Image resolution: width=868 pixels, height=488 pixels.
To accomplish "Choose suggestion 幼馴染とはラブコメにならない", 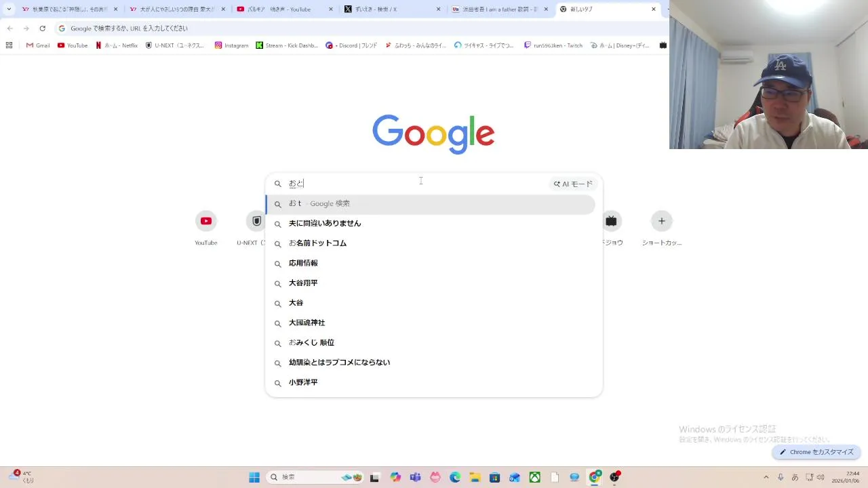I will (x=431, y=363).
